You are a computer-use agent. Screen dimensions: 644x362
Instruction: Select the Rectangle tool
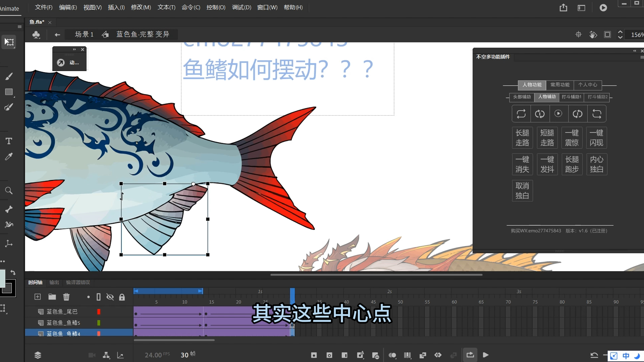coord(9,92)
